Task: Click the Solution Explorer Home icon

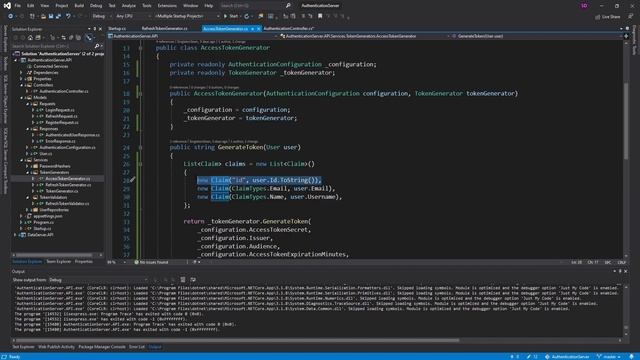Action: (30, 38)
